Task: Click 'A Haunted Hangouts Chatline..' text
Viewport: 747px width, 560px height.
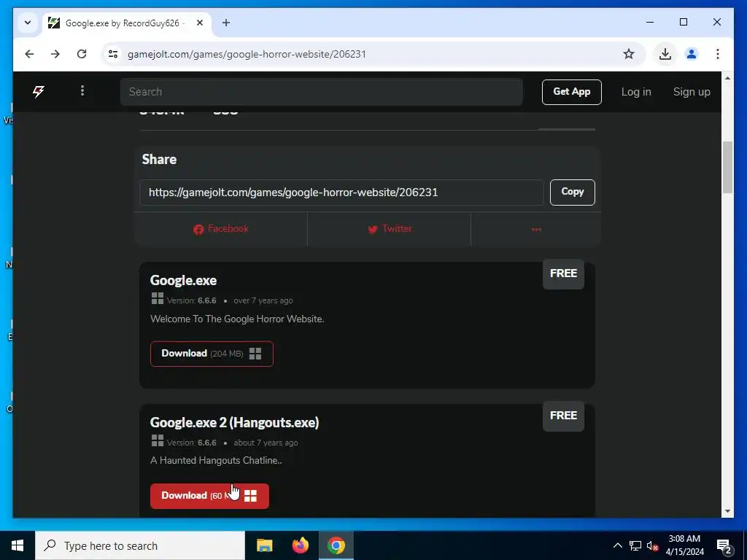Action: pos(216,461)
